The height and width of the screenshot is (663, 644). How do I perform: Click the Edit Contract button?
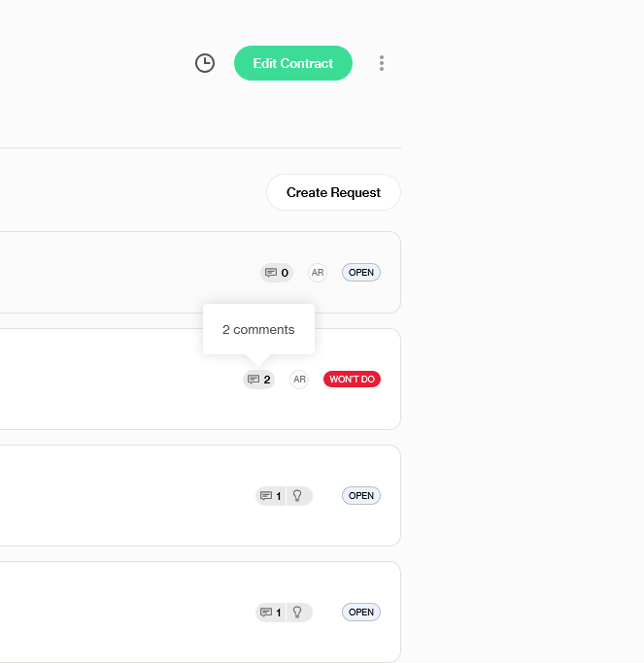coord(293,63)
